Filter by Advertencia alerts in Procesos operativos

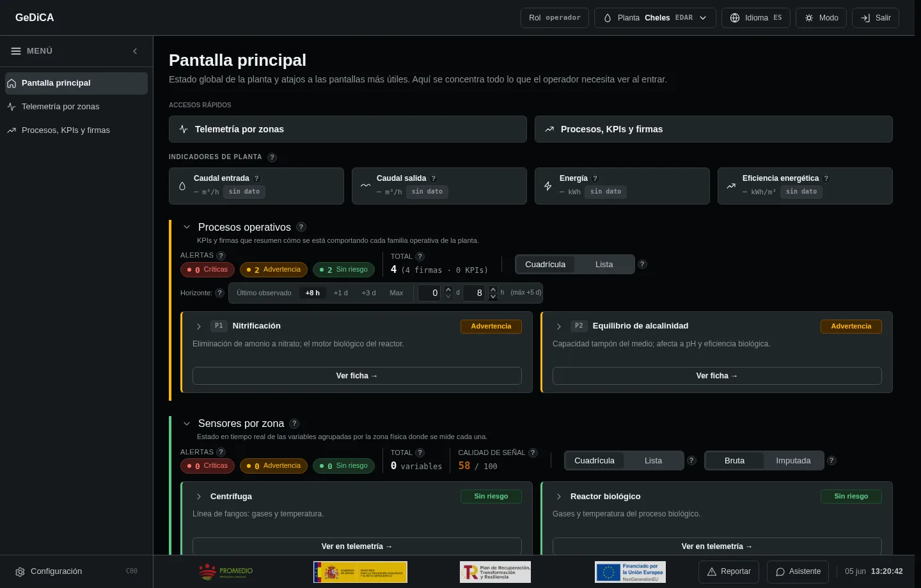coord(274,270)
